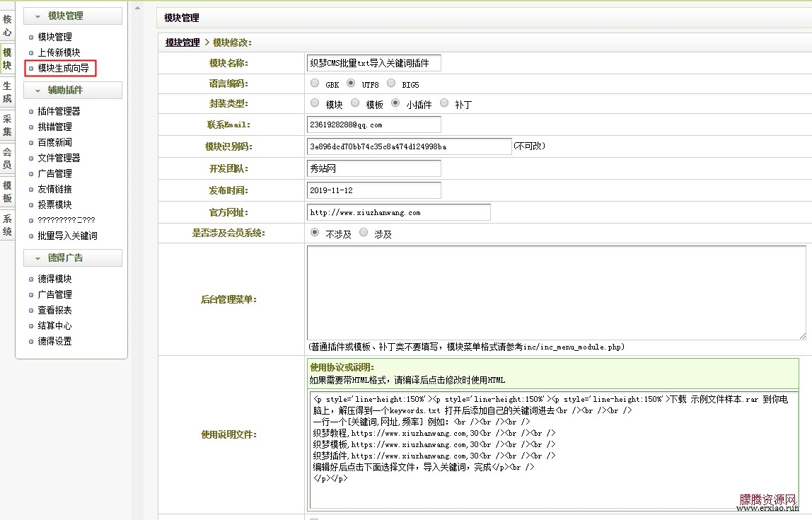The height and width of the screenshot is (520, 812).
Task: Click the 模块识别码 field
Action: point(409,146)
